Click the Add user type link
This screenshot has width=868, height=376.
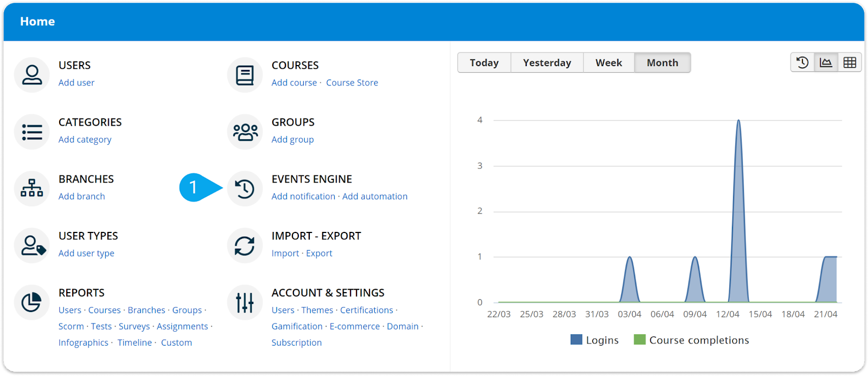tap(86, 253)
